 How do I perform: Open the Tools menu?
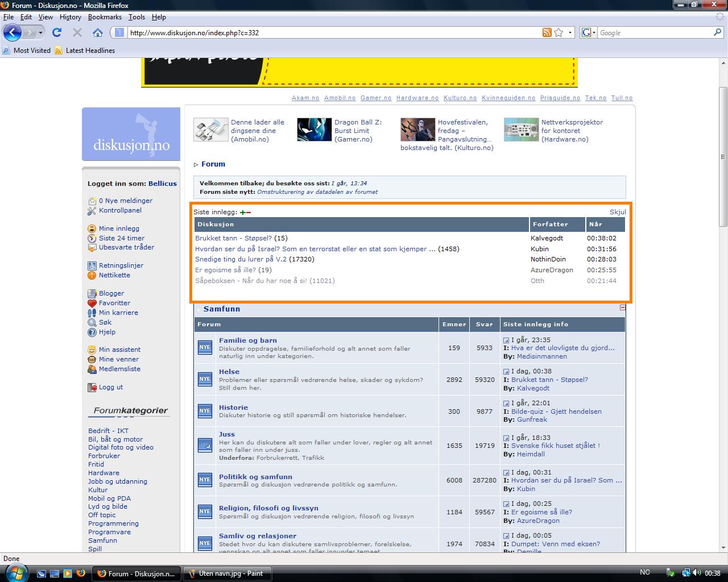coord(136,17)
